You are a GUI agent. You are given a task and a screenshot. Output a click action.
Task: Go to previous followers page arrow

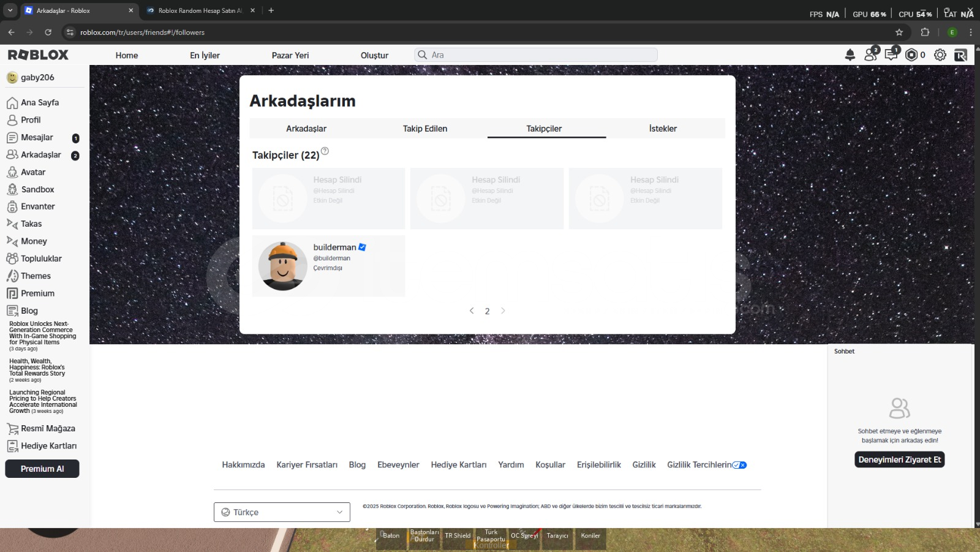coord(472,311)
